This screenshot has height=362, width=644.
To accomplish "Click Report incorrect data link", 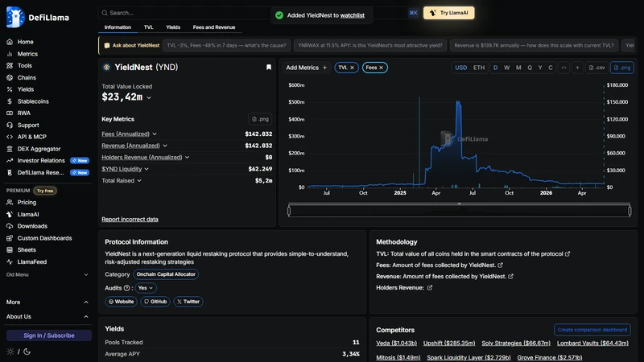I will coord(130,219).
